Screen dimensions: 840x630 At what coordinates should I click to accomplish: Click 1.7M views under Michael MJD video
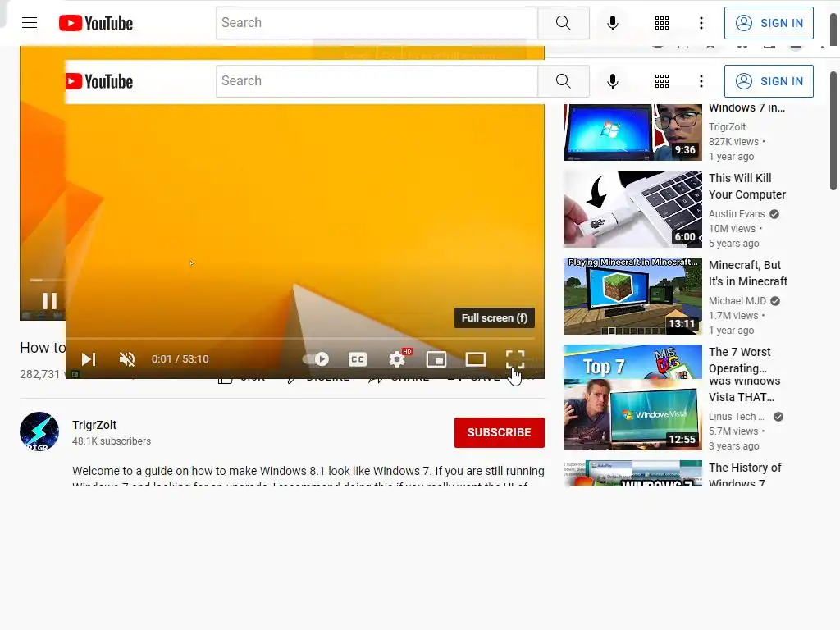click(x=733, y=316)
